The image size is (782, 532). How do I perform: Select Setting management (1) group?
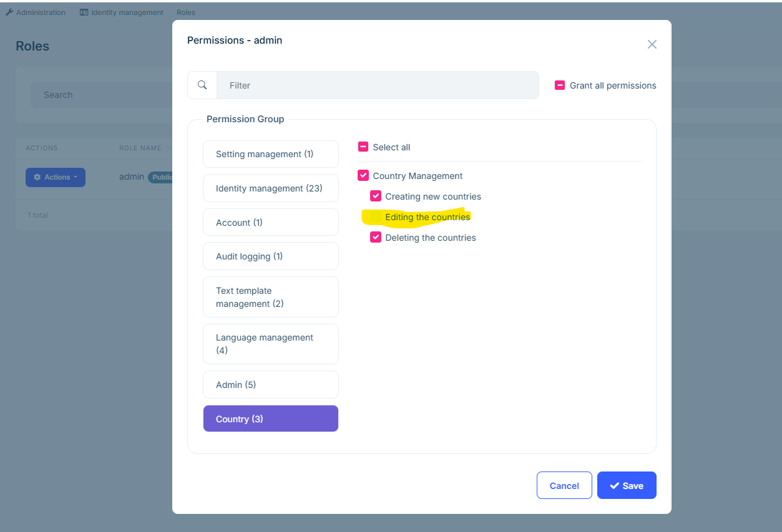271,154
